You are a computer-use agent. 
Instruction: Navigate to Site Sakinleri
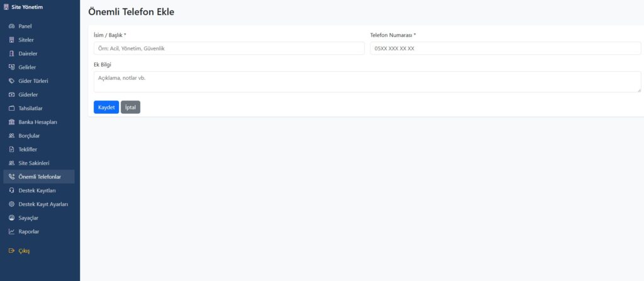34,163
